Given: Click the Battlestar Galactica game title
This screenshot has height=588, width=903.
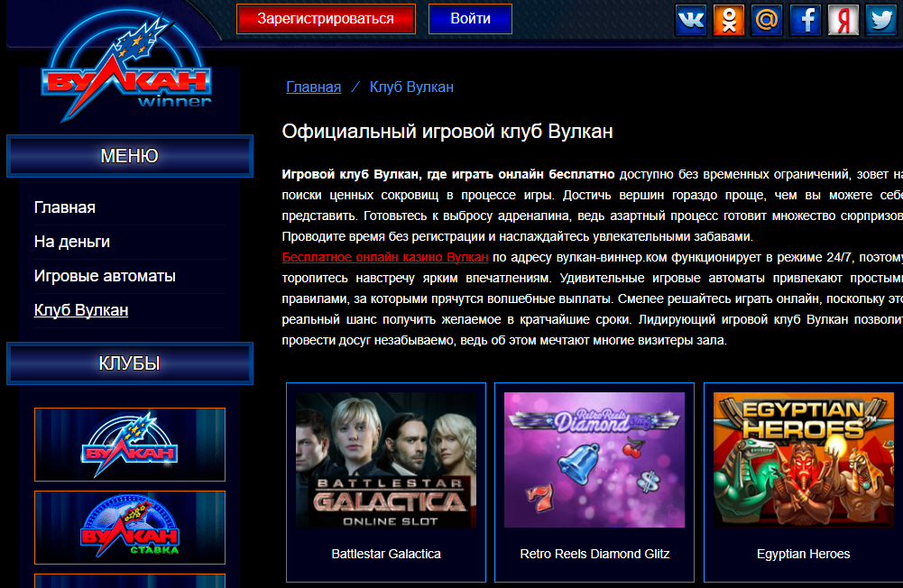Looking at the screenshot, I should point(386,554).
